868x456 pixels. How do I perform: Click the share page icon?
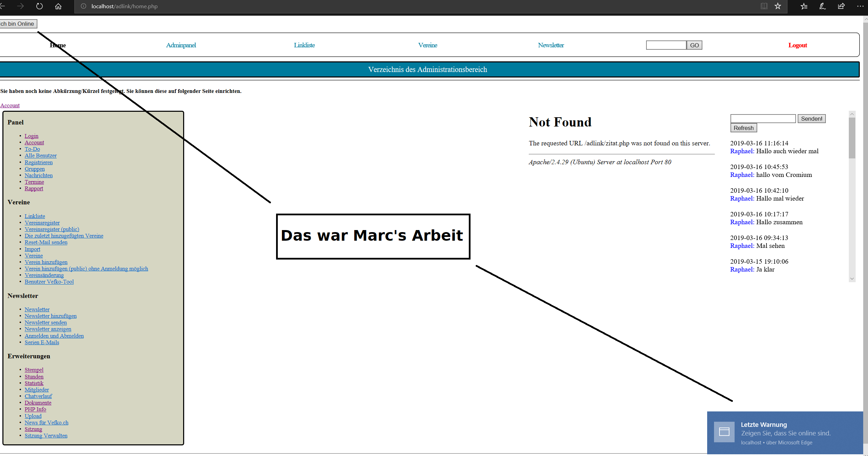coord(841,6)
